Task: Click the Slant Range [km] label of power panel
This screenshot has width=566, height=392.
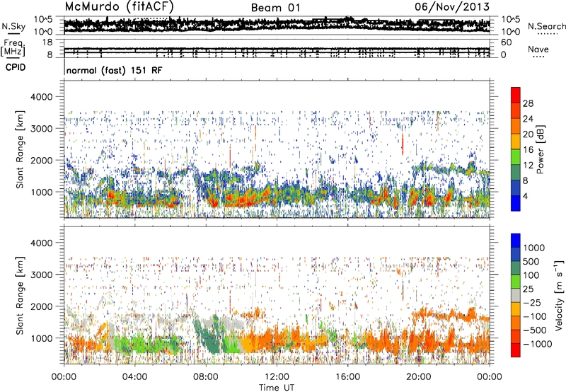Action: (20, 149)
